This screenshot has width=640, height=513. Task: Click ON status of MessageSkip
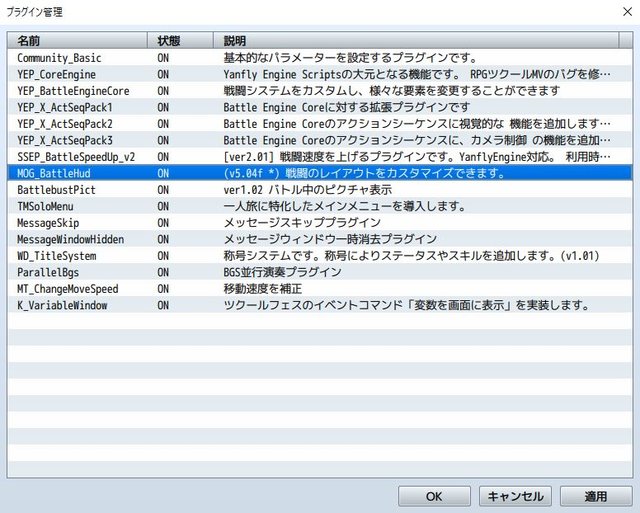[163, 223]
